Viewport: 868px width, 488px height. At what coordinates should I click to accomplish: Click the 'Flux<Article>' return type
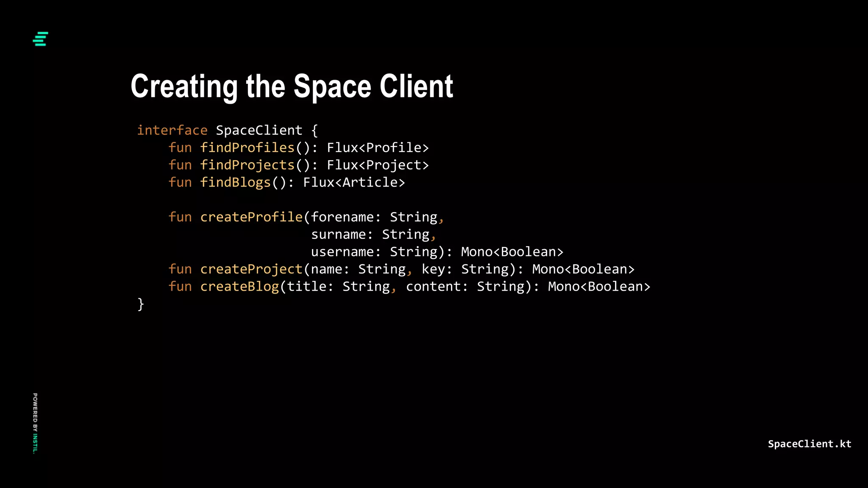(354, 182)
